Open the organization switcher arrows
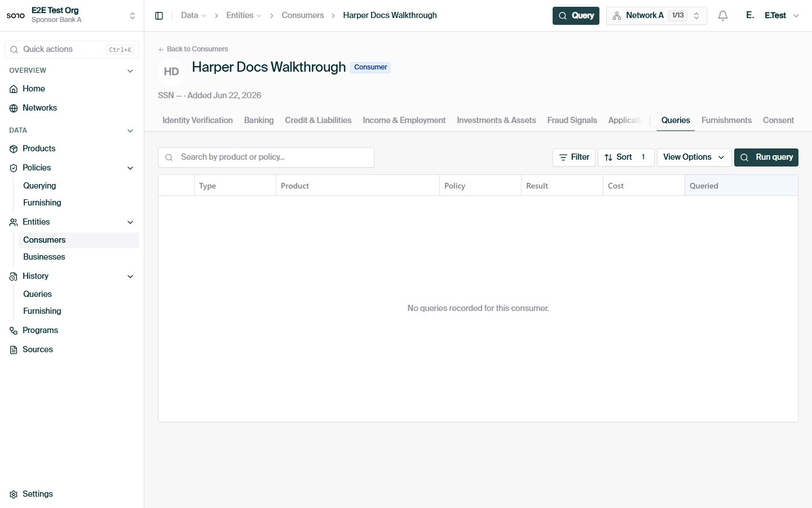The height and width of the screenshot is (508, 812). coord(133,16)
